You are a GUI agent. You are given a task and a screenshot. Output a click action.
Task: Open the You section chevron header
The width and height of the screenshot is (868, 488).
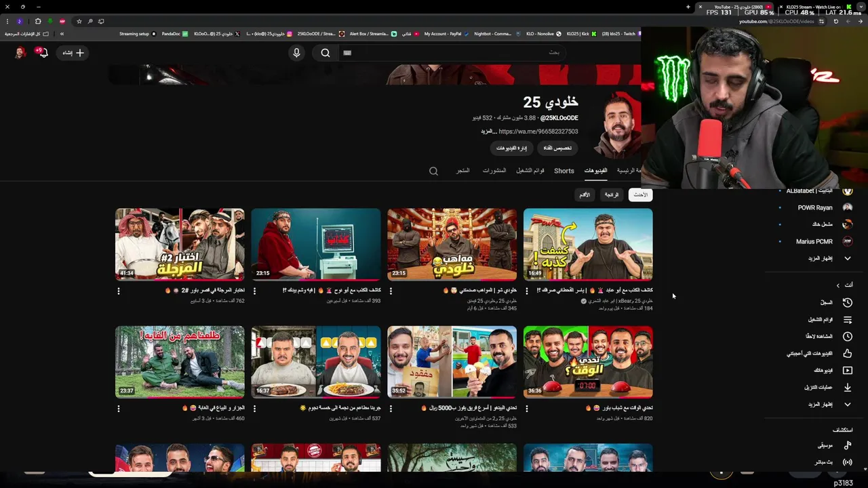[x=844, y=285]
